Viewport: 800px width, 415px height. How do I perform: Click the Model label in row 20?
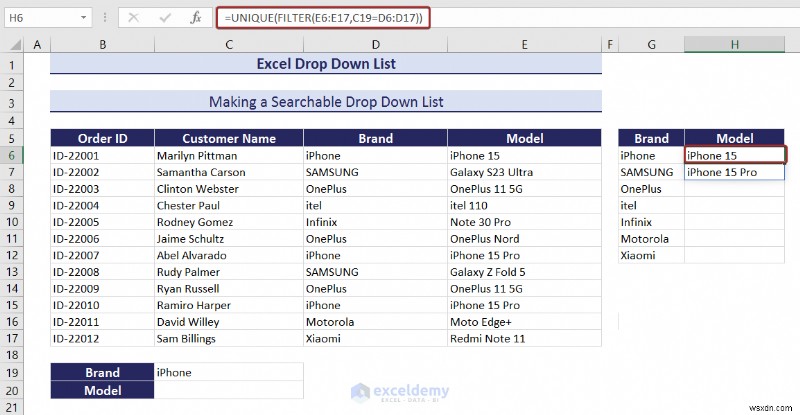pyautogui.click(x=102, y=390)
